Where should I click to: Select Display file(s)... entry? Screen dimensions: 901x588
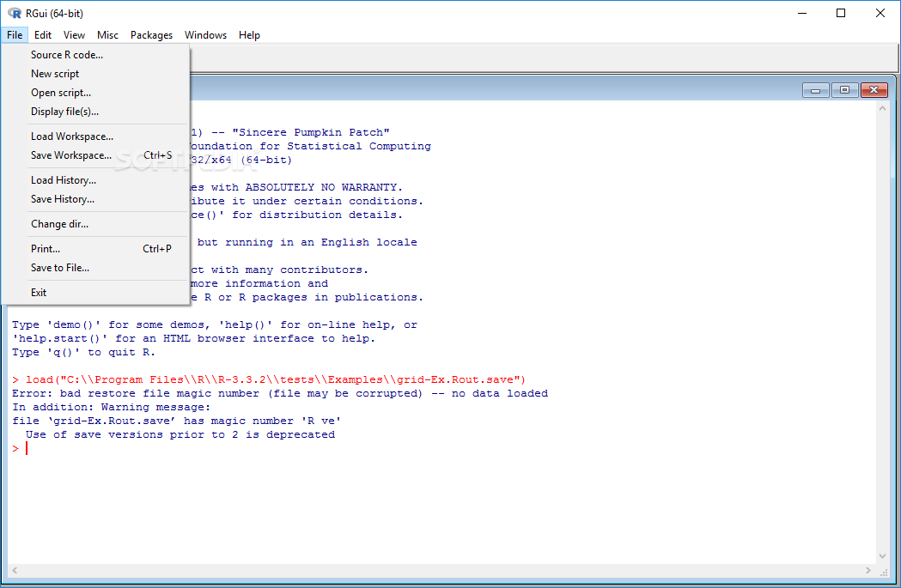[95, 112]
